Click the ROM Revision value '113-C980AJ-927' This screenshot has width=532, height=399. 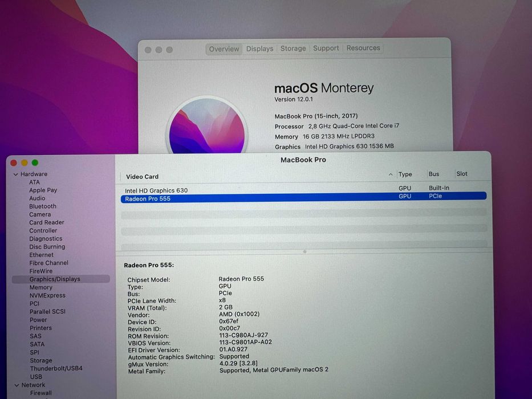click(x=243, y=335)
